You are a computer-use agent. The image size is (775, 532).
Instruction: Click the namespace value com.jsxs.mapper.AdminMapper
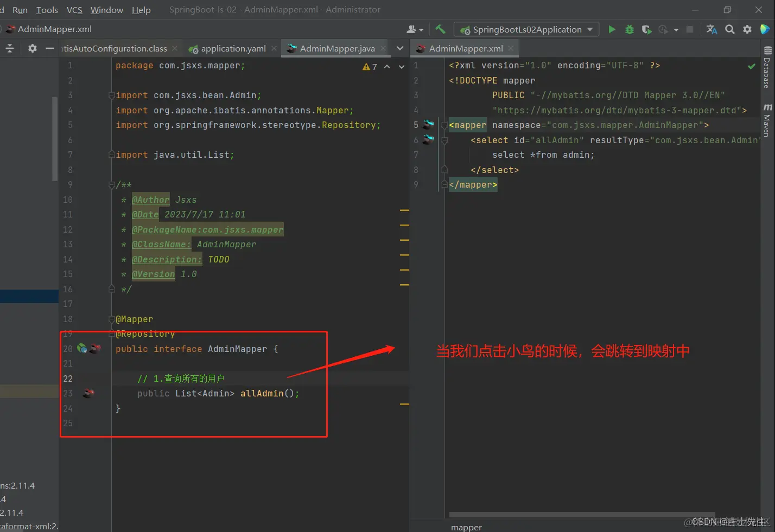pos(625,125)
